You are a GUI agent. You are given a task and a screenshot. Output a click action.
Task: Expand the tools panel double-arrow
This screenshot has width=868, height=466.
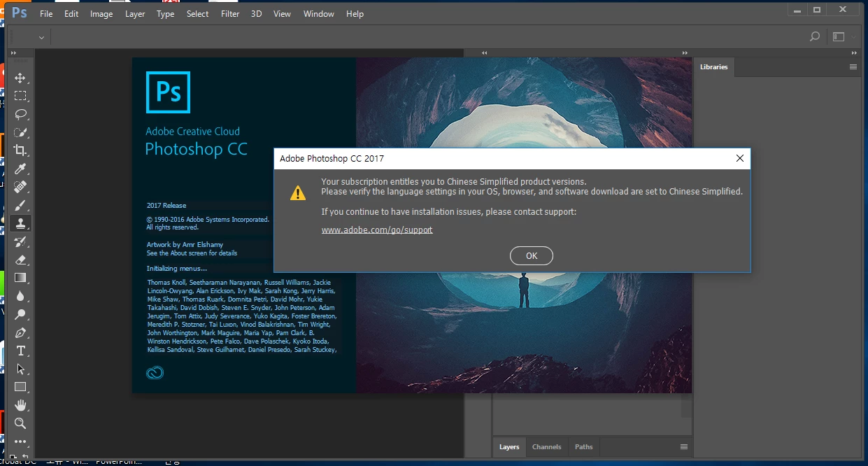13,52
